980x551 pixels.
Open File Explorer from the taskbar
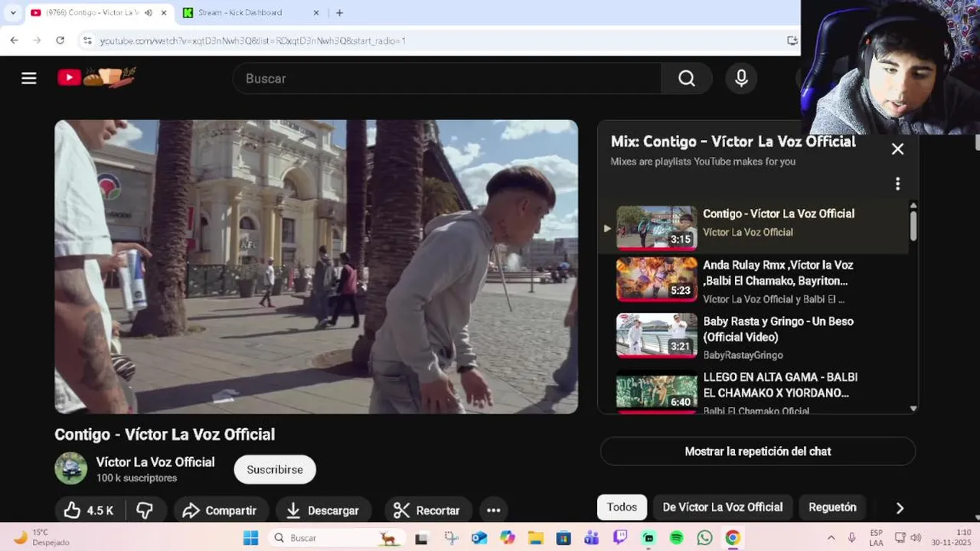tap(535, 538)
